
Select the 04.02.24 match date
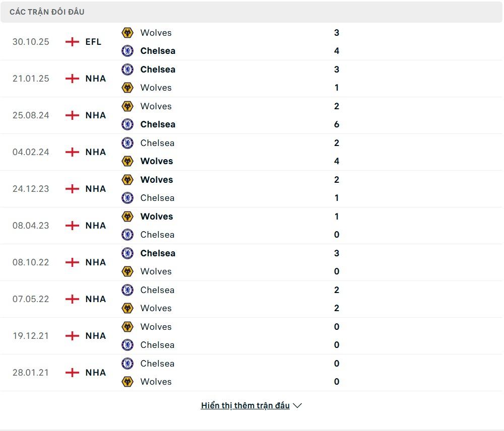click(31, 152)
